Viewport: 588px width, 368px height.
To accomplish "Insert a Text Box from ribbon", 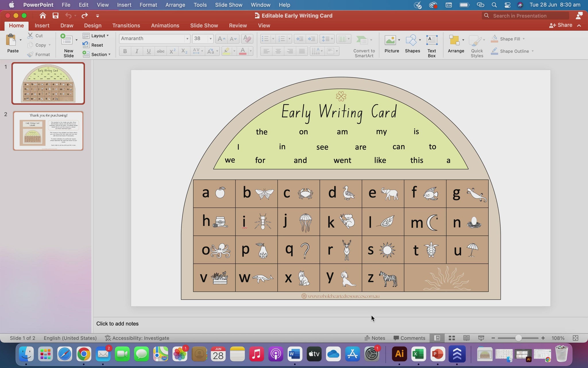I will tap(432, 46).
